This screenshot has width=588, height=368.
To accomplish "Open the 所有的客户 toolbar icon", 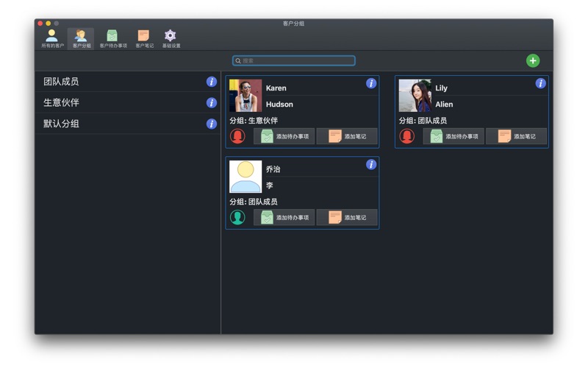I will (x=52, y=38).
